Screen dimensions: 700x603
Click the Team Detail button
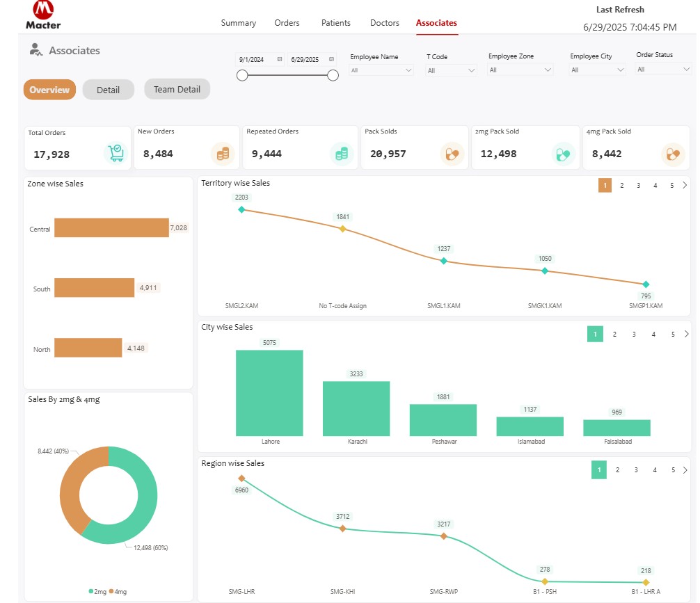point(177,89)
